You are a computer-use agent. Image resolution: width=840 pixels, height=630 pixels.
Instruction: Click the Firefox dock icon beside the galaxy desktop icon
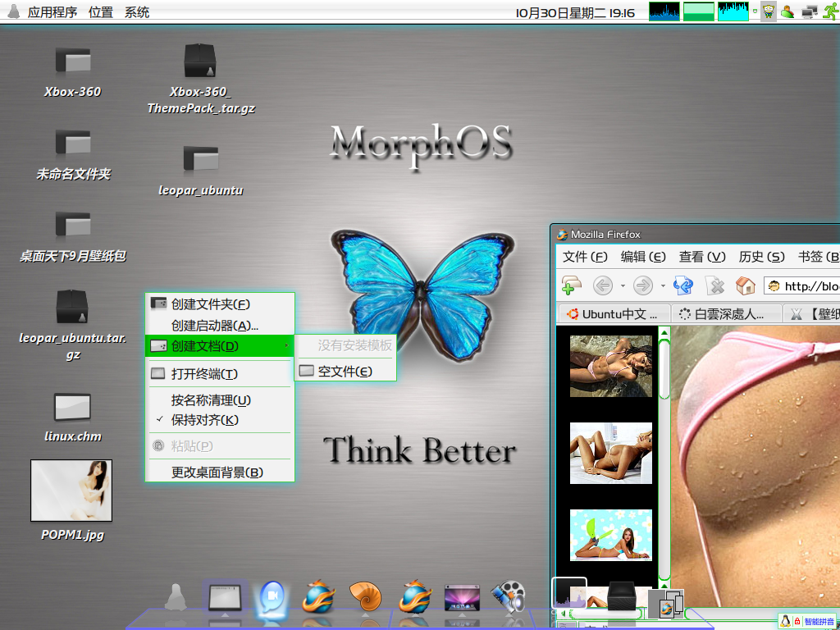[x=414, y=596]
